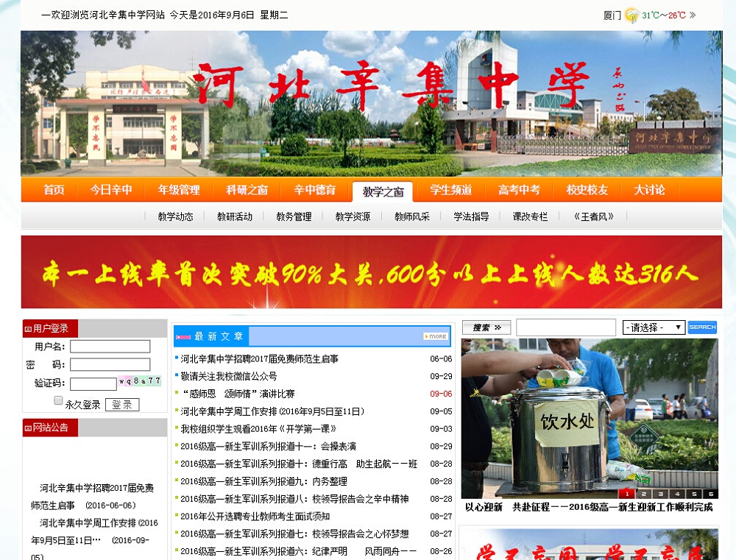This screenshot has height=560, width=736.
Task: Click the 厦门 city name in weather
Action: point(612,15)
